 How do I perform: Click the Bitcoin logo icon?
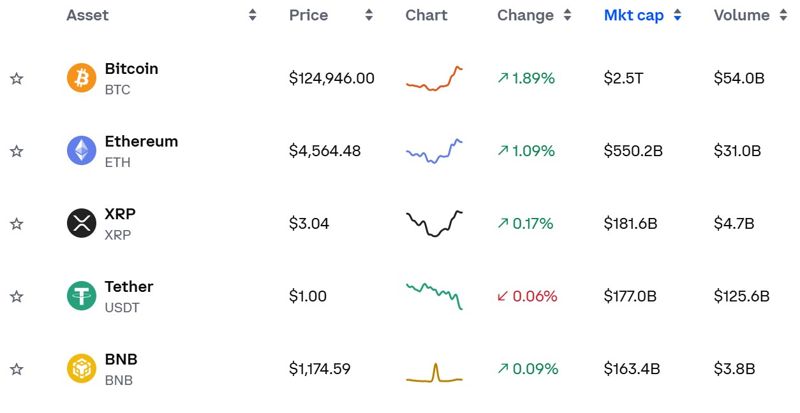81,78
